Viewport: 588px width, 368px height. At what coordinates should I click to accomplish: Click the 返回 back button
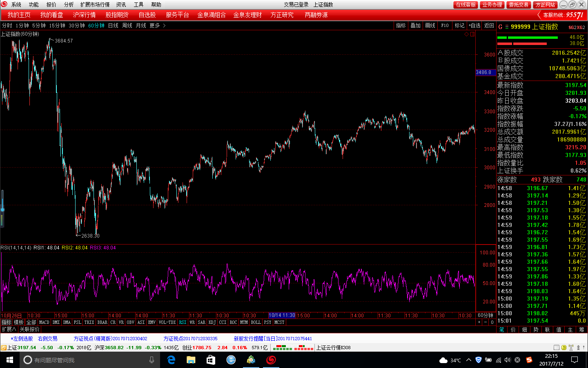tap(489, 25)
